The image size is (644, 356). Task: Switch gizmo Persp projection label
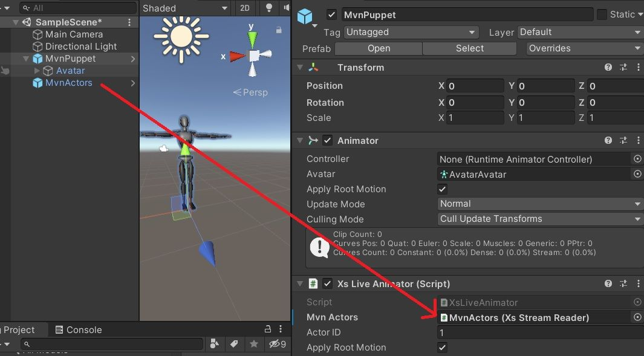(x=250, y=92)
